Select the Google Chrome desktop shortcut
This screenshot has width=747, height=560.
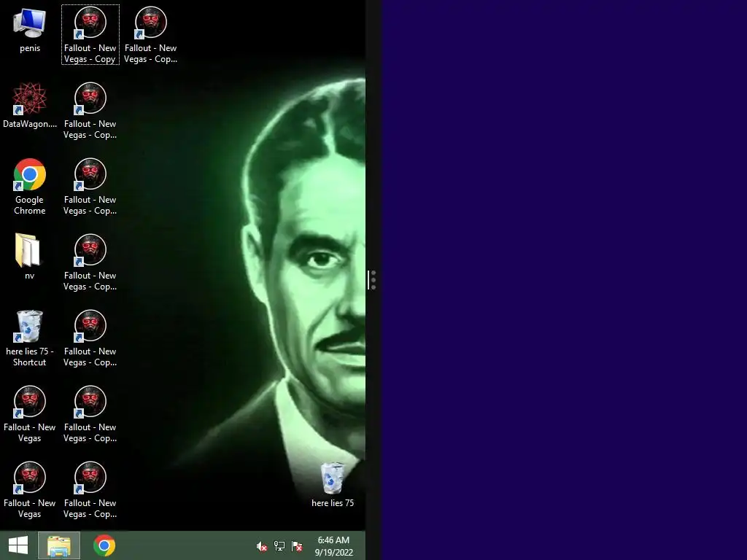(29, 186)
